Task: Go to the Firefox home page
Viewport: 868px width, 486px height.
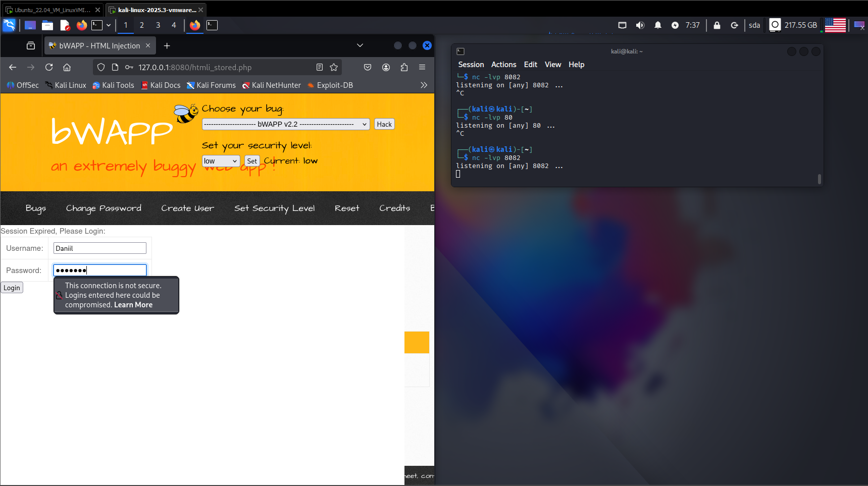Action: 67,67
